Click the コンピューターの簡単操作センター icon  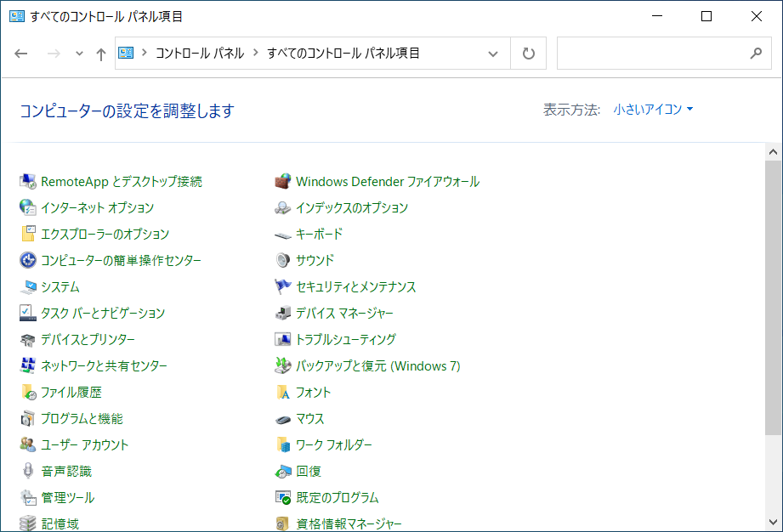coord(28,260)
